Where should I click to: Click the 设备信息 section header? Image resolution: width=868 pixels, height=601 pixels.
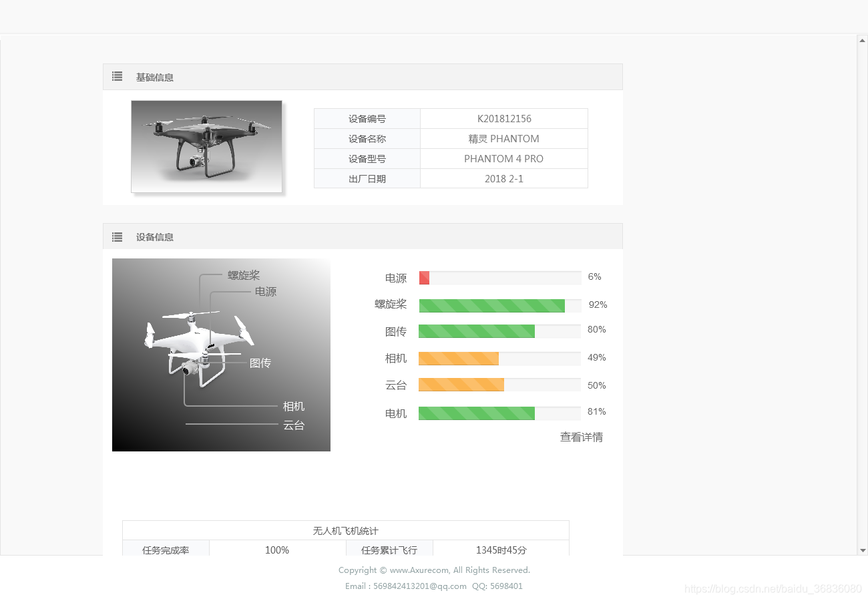[363, 236]
